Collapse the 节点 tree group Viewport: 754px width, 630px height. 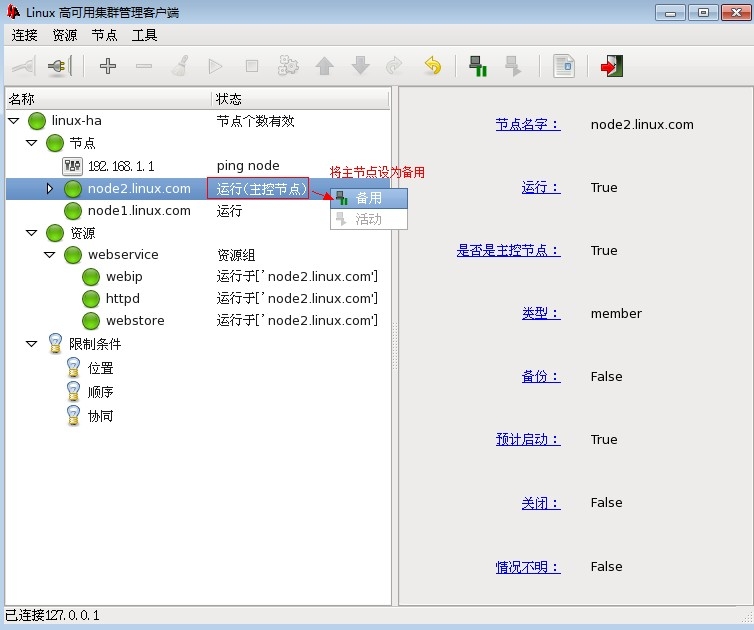tap(32, 143)
